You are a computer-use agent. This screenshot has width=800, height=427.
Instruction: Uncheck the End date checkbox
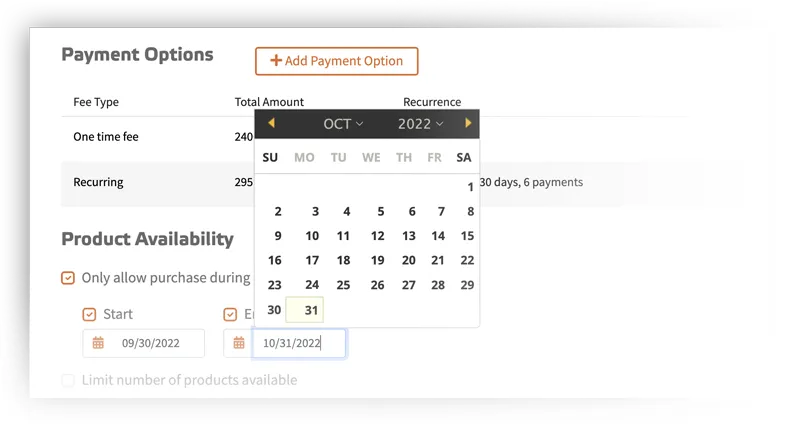(x=230, y=314)
